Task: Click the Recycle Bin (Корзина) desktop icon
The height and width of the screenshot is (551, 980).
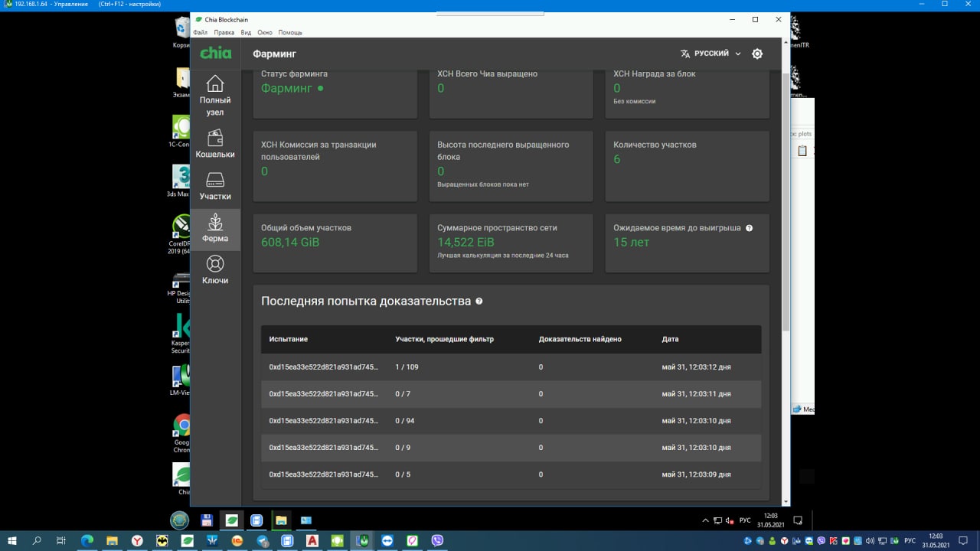Action: [x=182, y=32]
